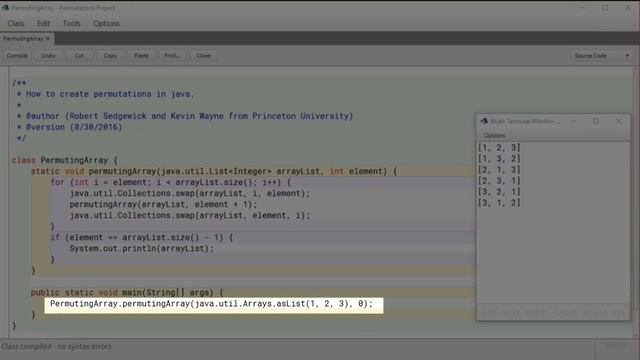Click terminal output line [3, 1, 2]

coord(499,202)
